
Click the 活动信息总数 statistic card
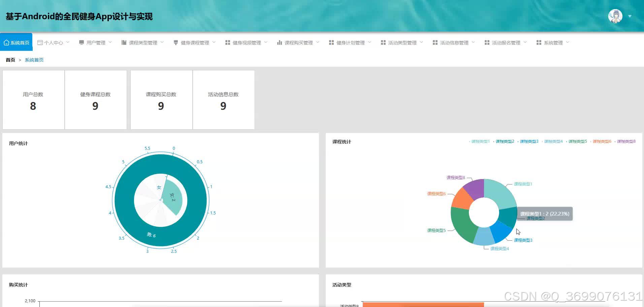click(x=224, y=100)
